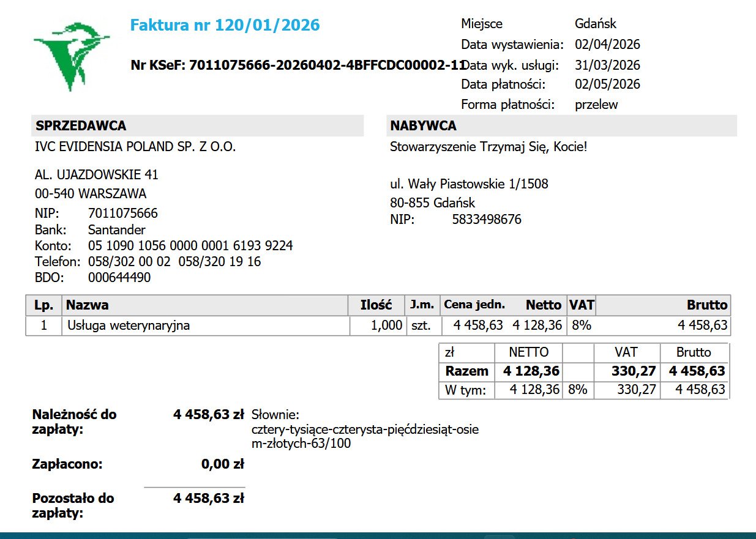Select the Usługa weterynaryjna row name cell

pyautogui.click(x=206, y=325)
